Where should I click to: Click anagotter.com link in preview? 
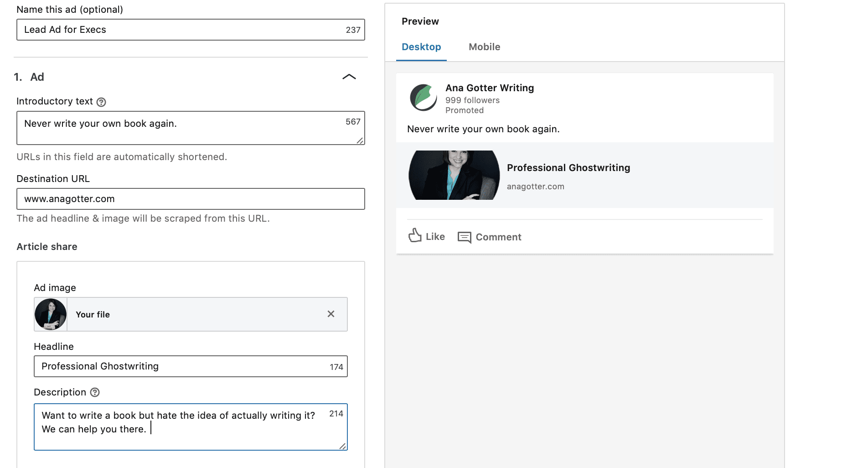[x=536, y=187]
